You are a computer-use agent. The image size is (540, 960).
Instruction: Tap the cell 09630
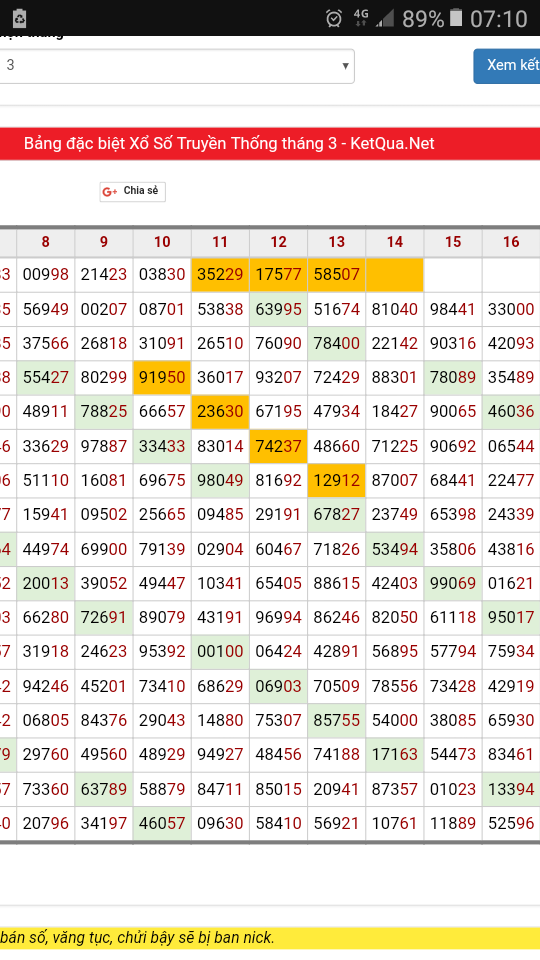tap(220, 823)
